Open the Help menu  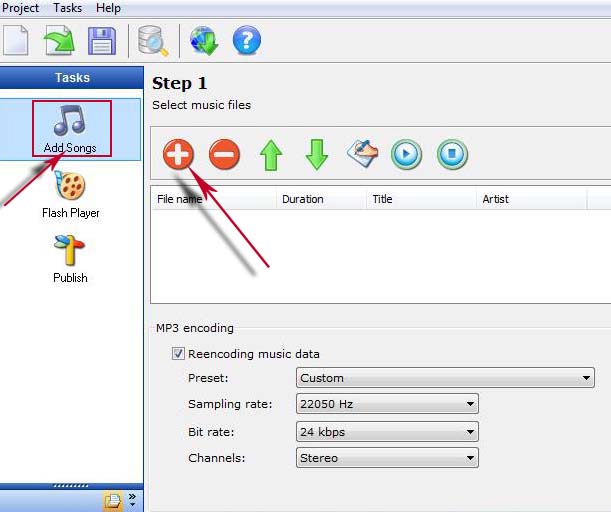[x=108, y=8]
